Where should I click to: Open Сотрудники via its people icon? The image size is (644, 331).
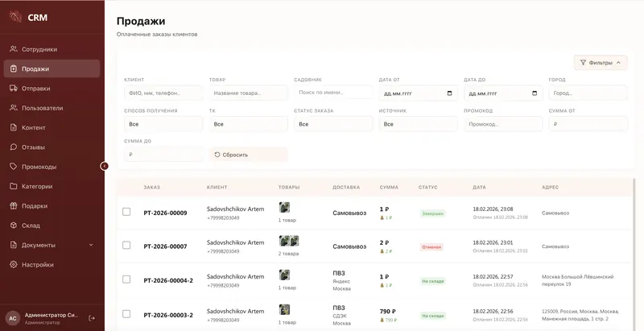tap(14, 49)
